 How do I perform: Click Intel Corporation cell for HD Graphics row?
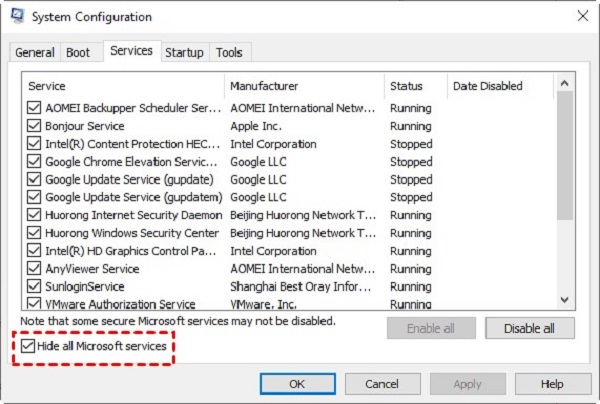tap(273, 251)
